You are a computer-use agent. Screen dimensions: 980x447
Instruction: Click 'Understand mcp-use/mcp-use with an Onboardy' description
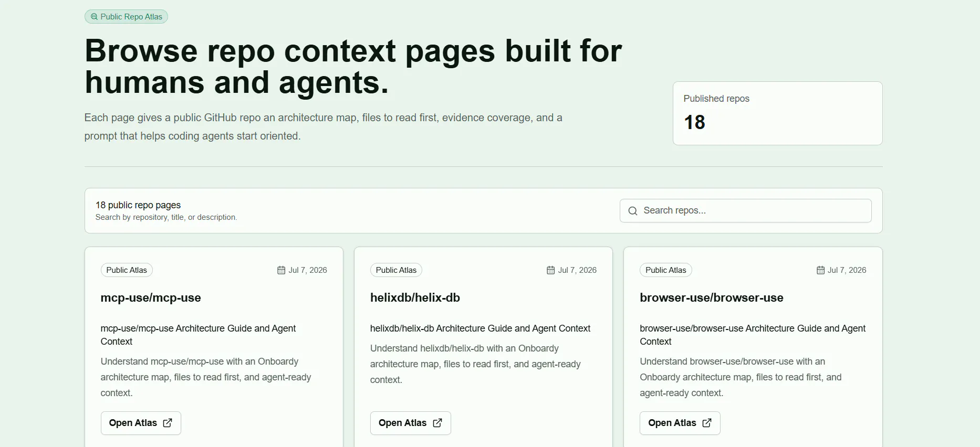click(x=206, y=377)
